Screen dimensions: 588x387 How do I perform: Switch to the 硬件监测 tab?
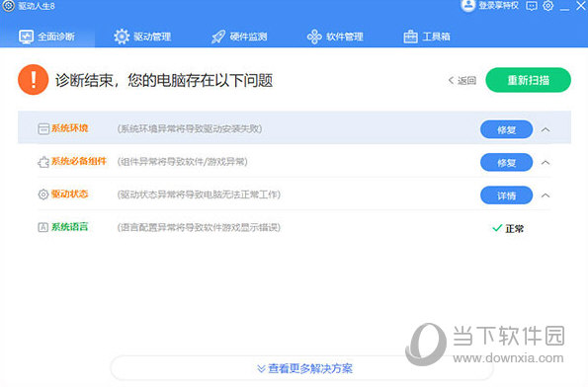click(x=239, y=37)
